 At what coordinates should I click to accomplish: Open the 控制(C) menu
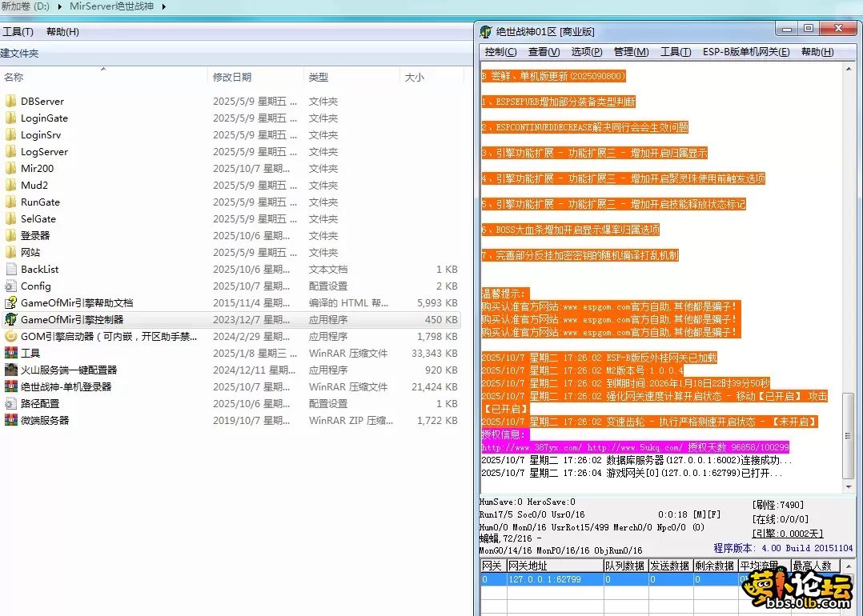pos(500,52)
